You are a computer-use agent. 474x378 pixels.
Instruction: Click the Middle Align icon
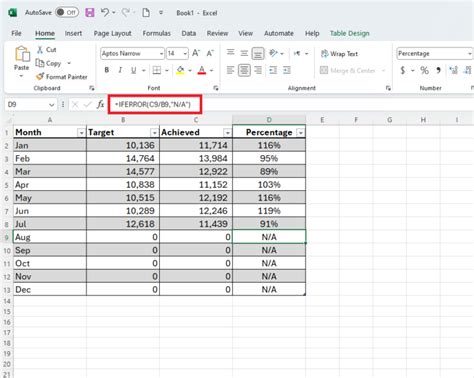[244, 53]
